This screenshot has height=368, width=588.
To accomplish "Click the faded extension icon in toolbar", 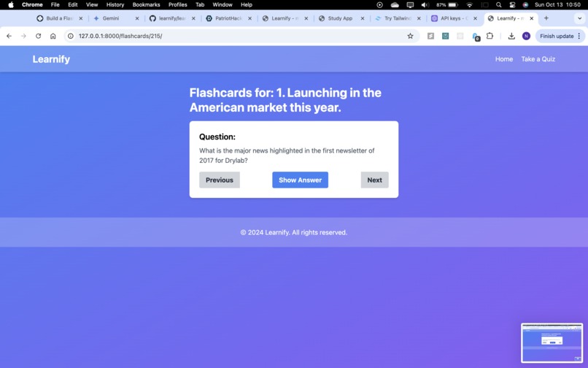I will [460, 36].
